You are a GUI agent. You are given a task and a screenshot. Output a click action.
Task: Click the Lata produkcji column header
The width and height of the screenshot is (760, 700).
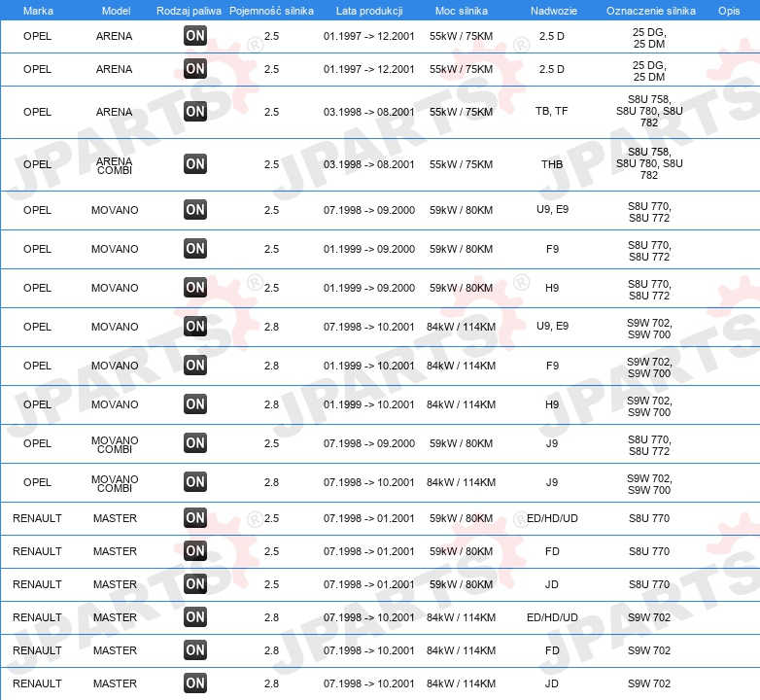(369, 11)
